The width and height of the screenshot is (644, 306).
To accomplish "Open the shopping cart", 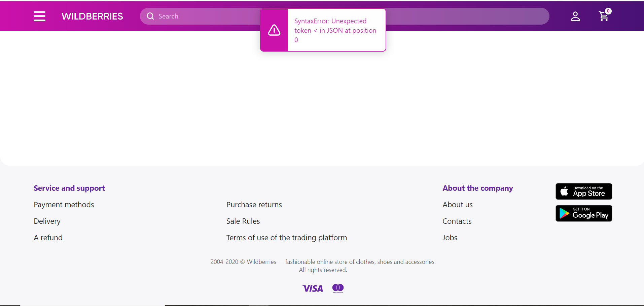I will 604,16.
